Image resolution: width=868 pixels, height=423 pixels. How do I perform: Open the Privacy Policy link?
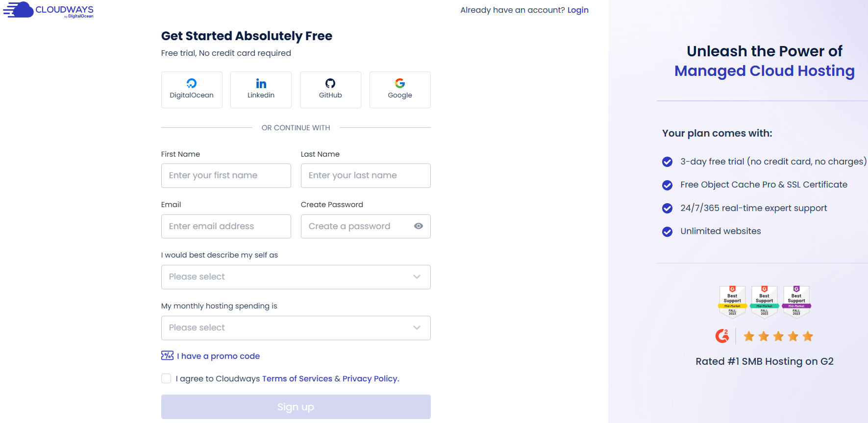pos(370,378)
